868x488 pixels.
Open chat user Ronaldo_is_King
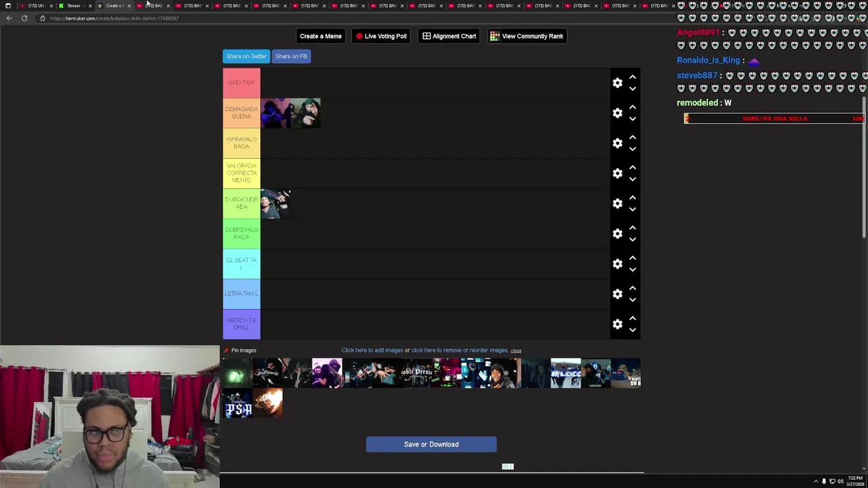click(x=708, y=60)
